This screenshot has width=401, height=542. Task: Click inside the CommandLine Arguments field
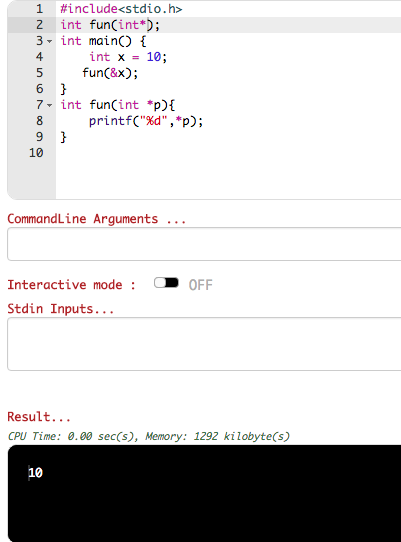click(204, 244)
